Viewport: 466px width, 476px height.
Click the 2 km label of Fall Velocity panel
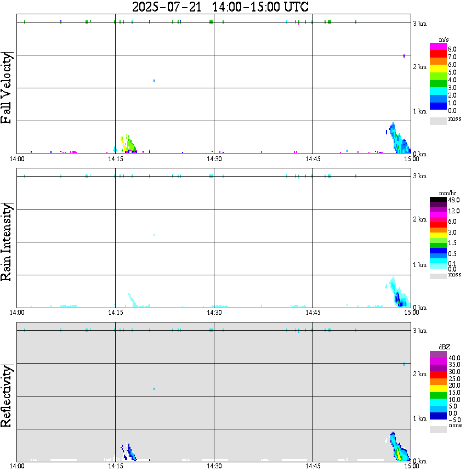[x=419, y=67]
